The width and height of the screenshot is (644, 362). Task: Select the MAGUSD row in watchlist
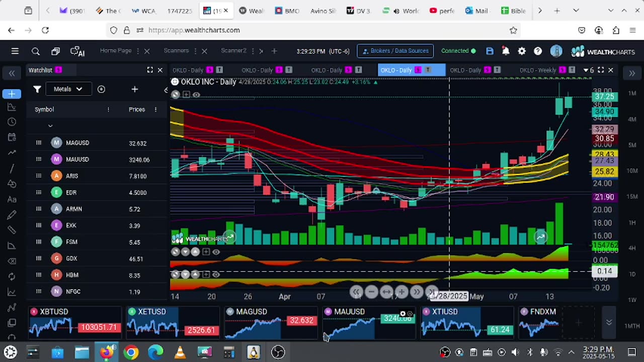coord(97,143)
